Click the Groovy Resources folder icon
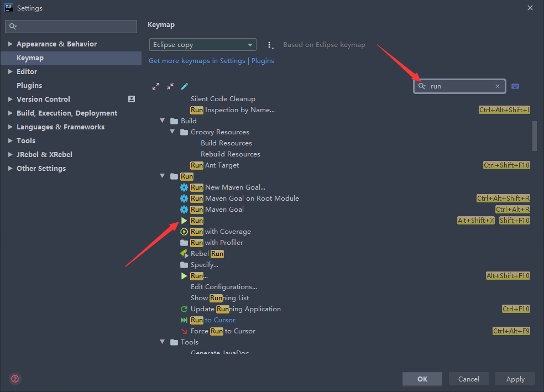The image size is (544, 392). tap(184, 132)
